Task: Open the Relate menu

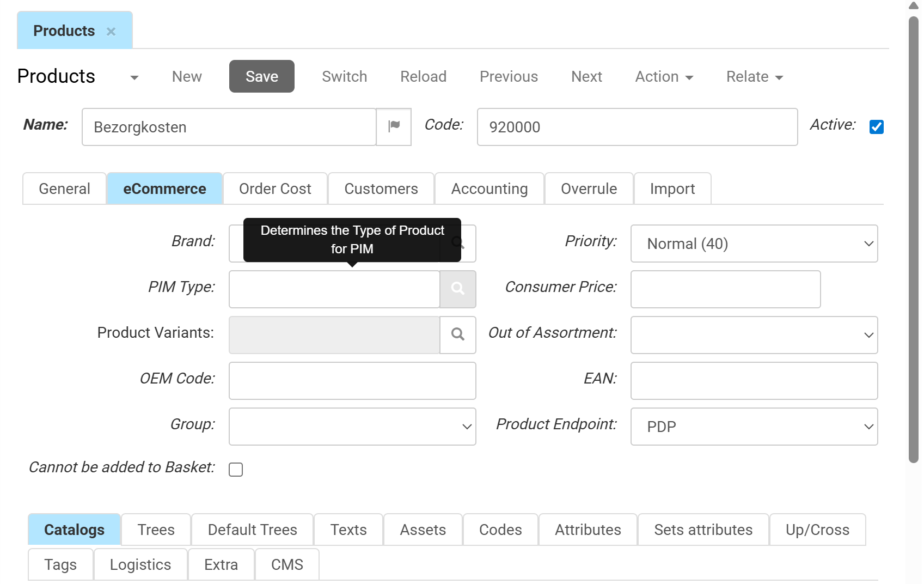Action: tap(754, 76)
